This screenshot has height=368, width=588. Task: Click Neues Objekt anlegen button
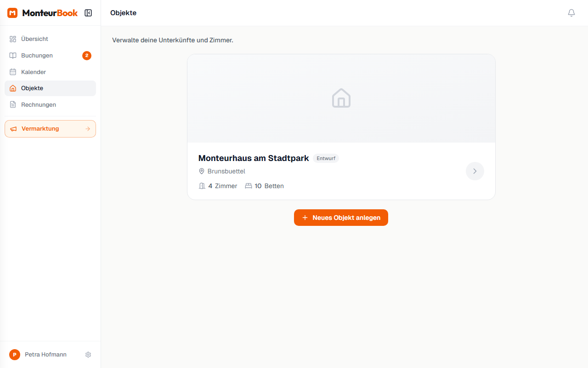tap(341, 218)
